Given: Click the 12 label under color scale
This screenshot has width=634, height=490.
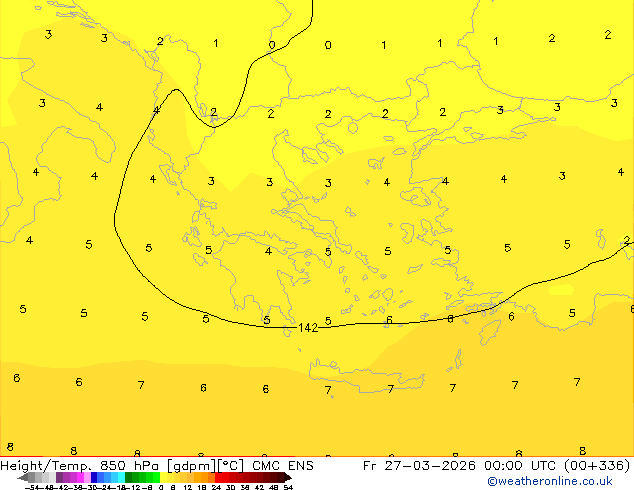Looking at the screenshot, I should coord(188,488).
